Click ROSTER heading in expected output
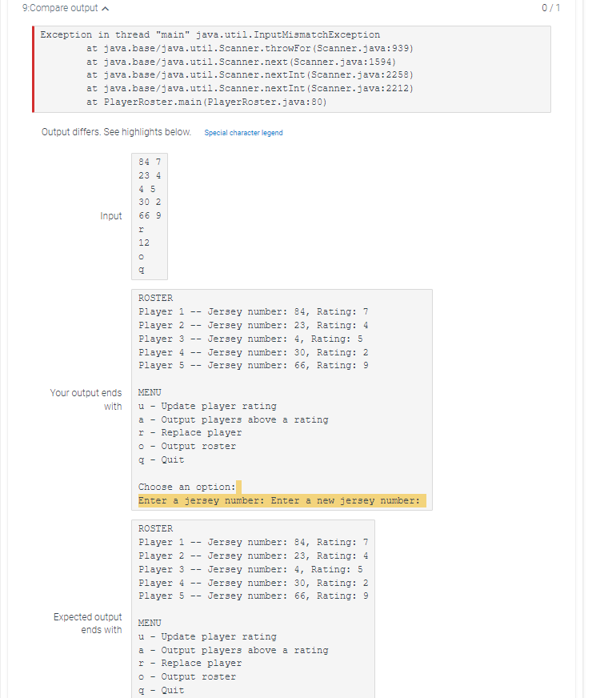 155,528
